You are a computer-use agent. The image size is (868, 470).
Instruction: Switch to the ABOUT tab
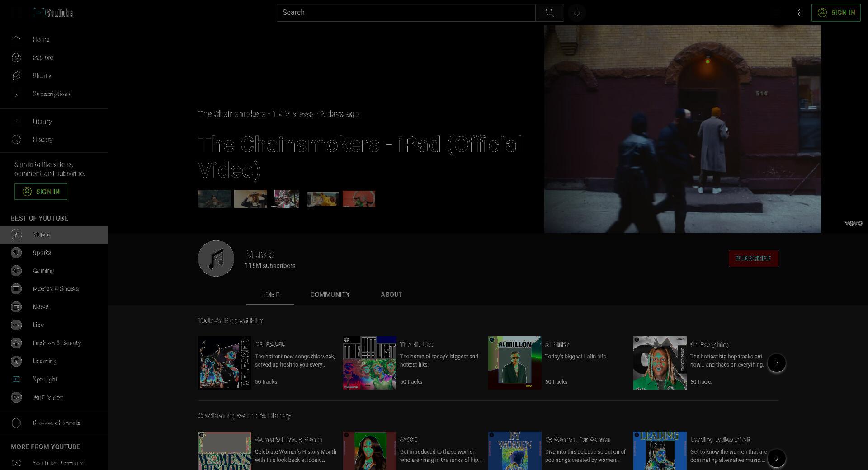(x=392, y=295)
